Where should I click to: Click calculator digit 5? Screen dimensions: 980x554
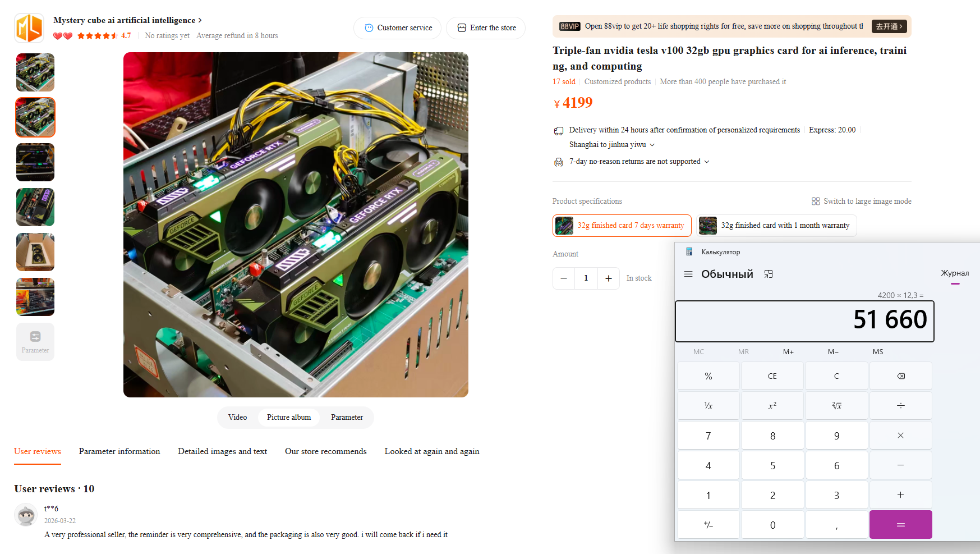(772, 465)
